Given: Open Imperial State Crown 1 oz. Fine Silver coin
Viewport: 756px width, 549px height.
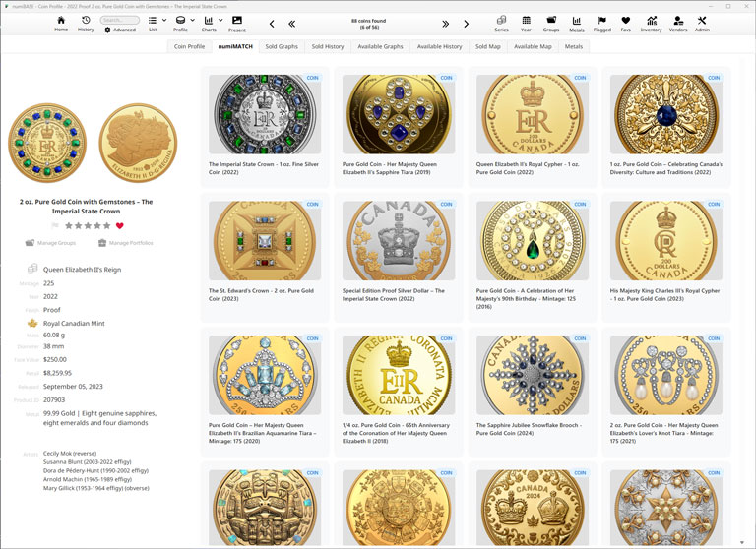Looking at the screenshot, I should pyautogui.click(x=265, y=127).
